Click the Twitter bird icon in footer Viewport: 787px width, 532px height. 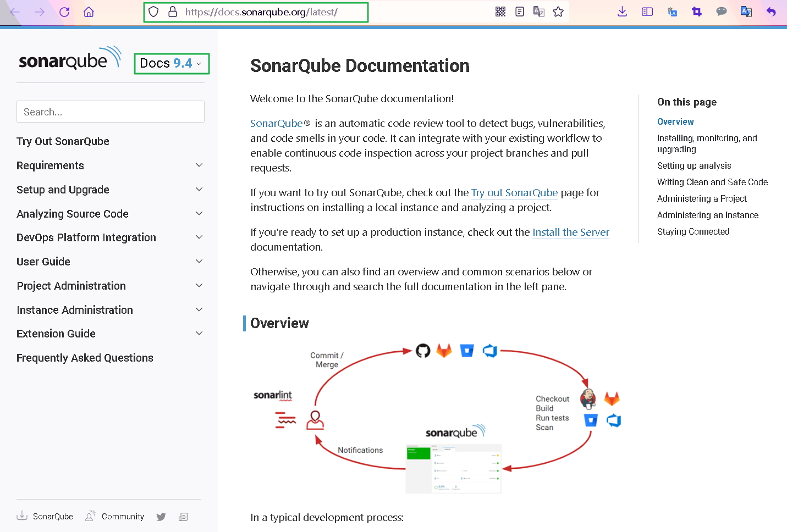point(161,517)
